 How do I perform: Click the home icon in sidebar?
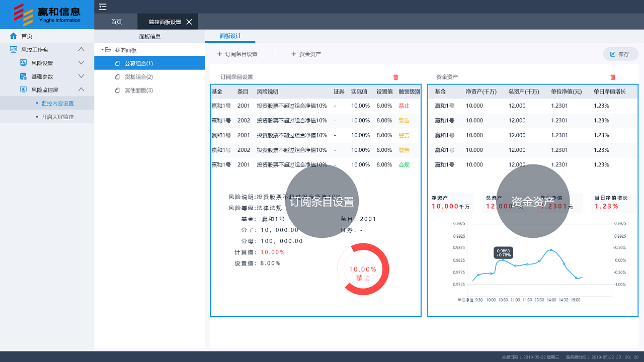(14, 36)
